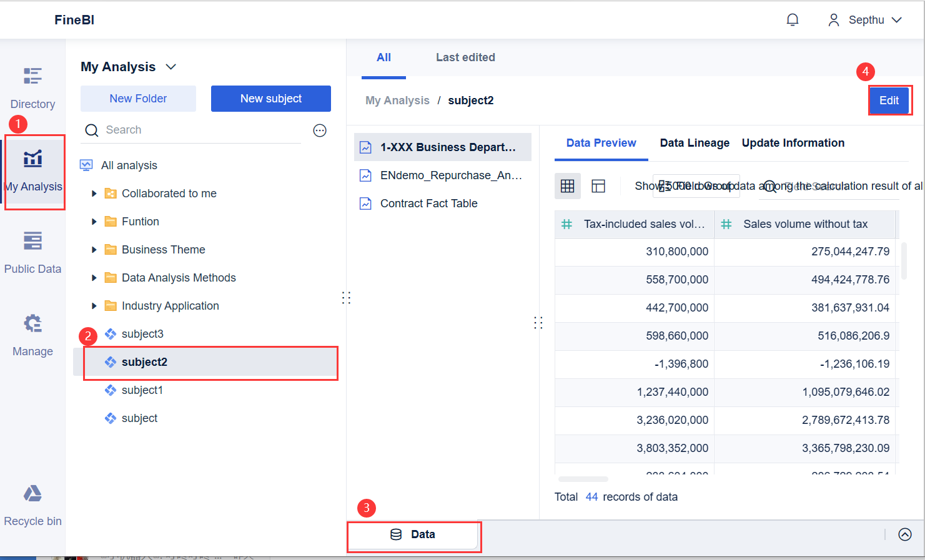Image resolution: width=925 pixels, height=560 pixels.
Task: Open the Manage section
Action: 32,335
